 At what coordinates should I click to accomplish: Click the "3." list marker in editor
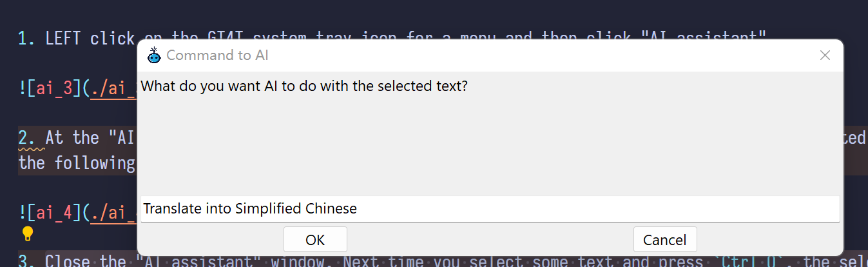[x=27, y=262]
